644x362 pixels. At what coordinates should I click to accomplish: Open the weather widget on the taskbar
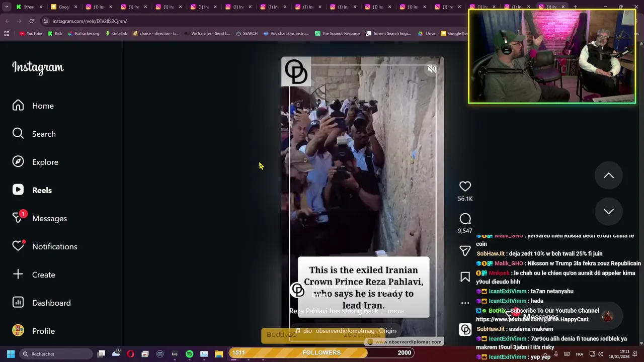[116, 354]
